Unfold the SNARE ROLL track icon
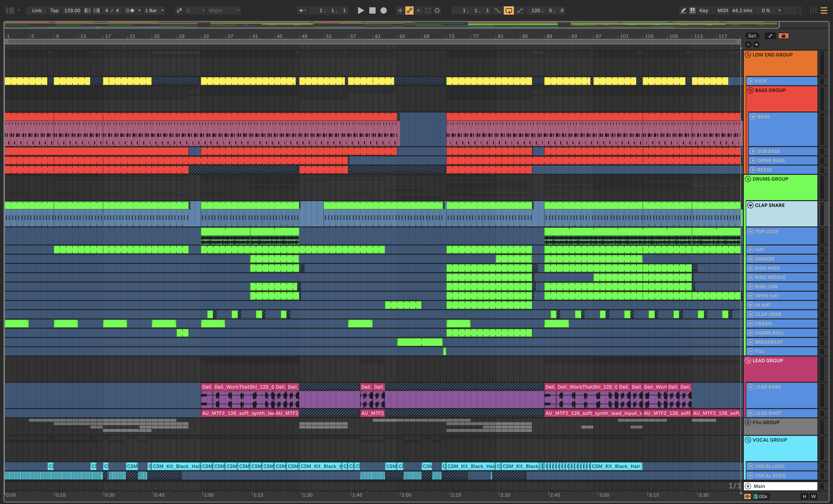 click(x=750, y=333)
